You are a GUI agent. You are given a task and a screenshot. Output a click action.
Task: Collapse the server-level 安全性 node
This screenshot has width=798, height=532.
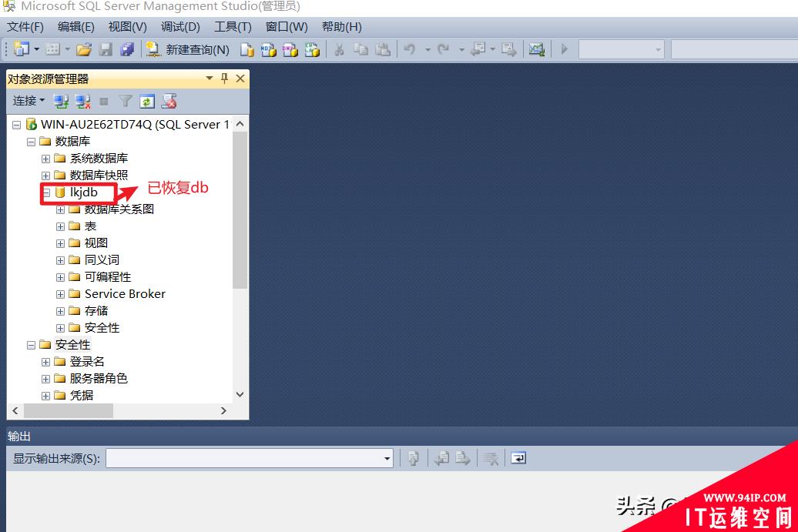(31, 345)
